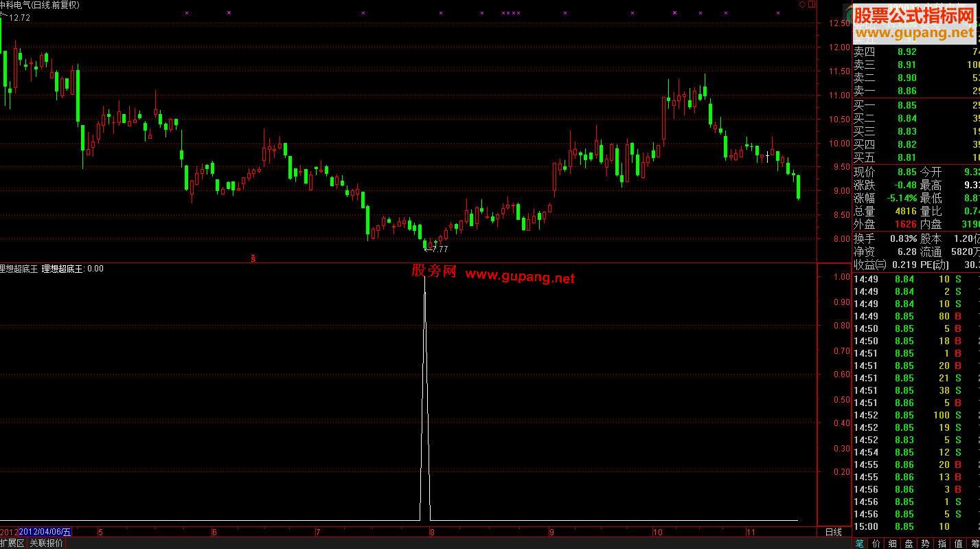The image size is (980, 549).
Task: Open the 扩展区 extension area tab
Action: coord(12,544)
